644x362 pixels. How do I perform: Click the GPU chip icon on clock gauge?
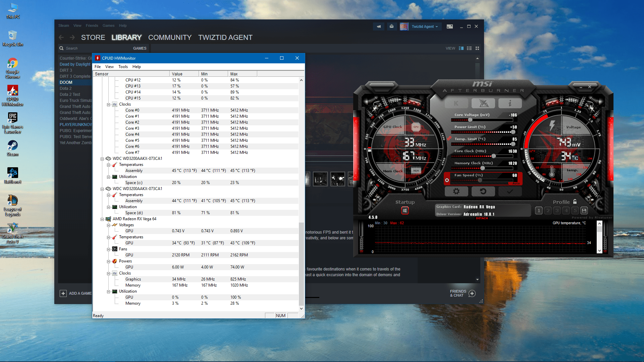click(416, 127)
